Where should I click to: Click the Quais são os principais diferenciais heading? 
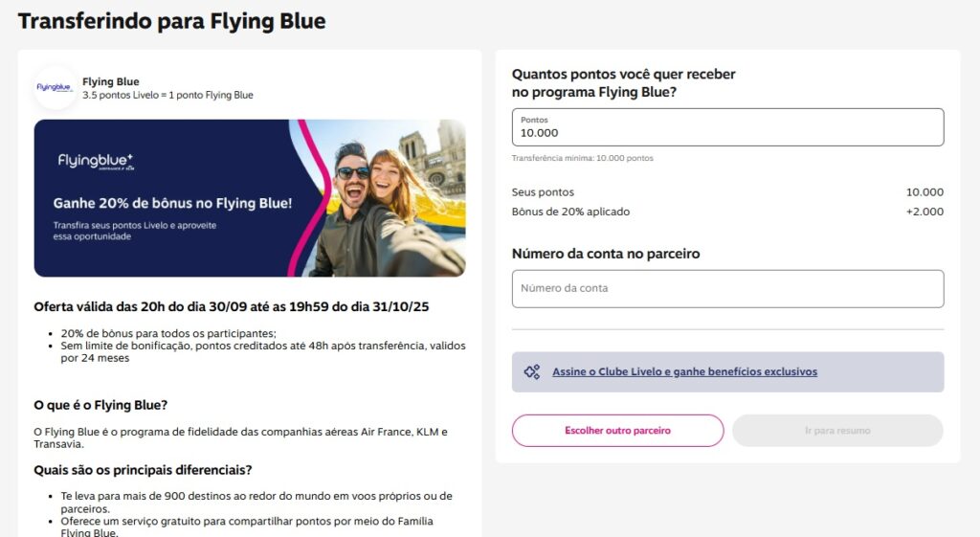pyautogui.click(x=144, y=470)
